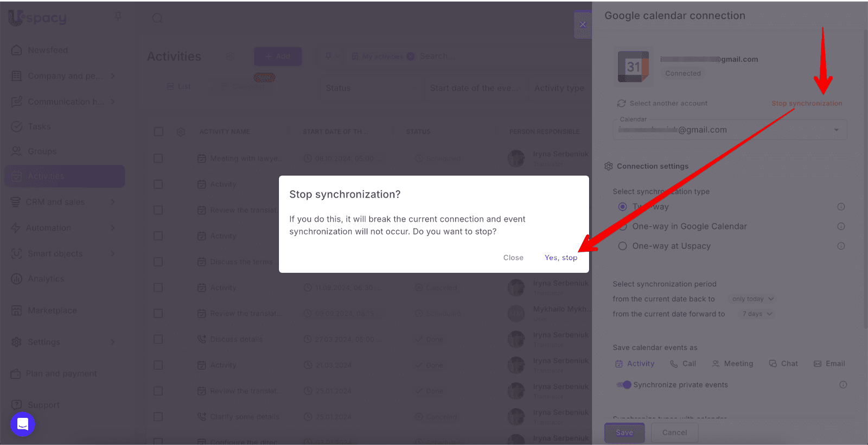Viewport: 868px width, 445px height.
Task: Open the '7 days' forward-period dropdown
Action: (x=757, y=314)
